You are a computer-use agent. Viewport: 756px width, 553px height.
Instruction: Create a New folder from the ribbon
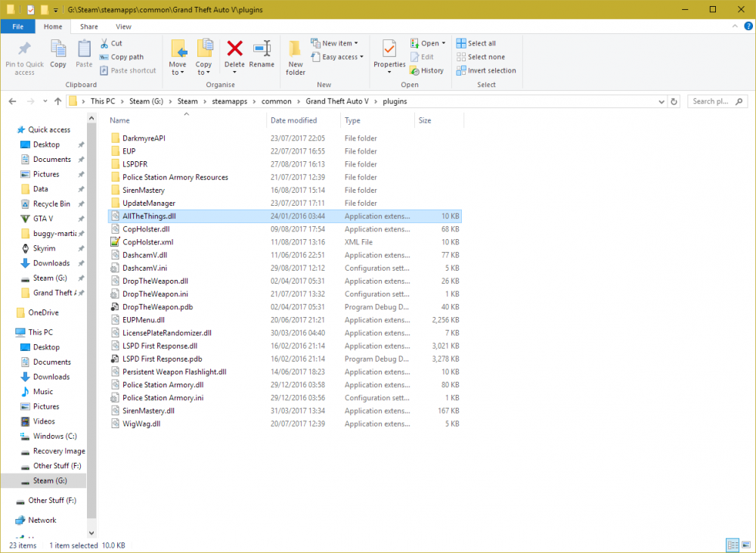pyautogui.click(x=295, y=57)
